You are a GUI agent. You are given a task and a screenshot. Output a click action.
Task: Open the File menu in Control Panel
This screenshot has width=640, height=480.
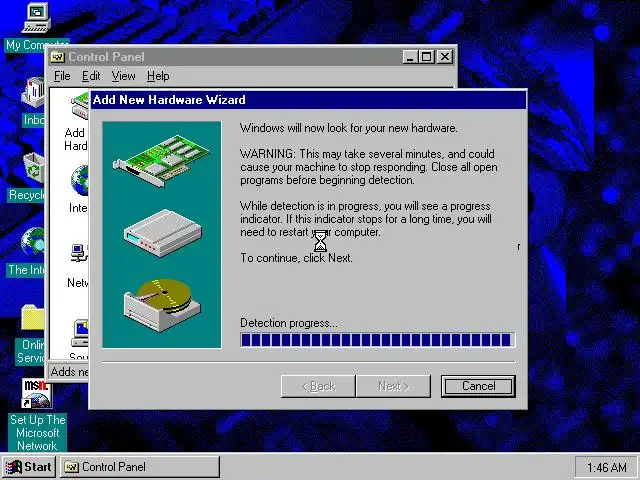pyautogui.click(x=62, y=76)
